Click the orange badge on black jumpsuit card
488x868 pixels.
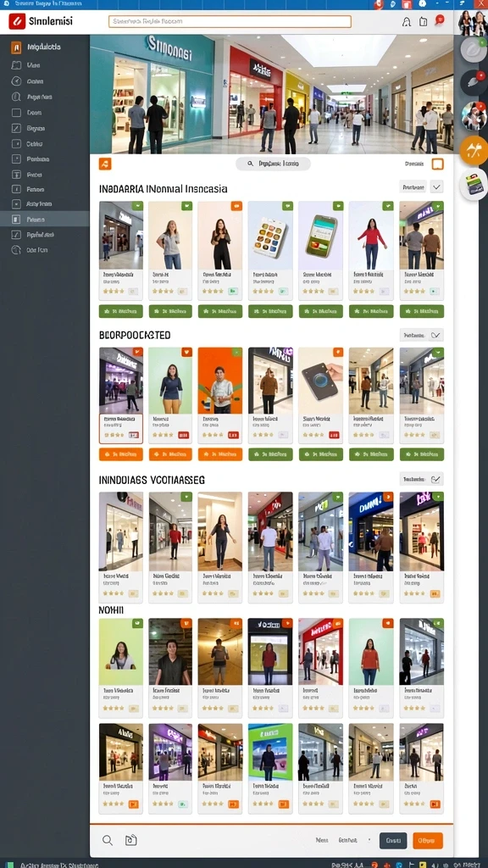click(x=237, y=206)
